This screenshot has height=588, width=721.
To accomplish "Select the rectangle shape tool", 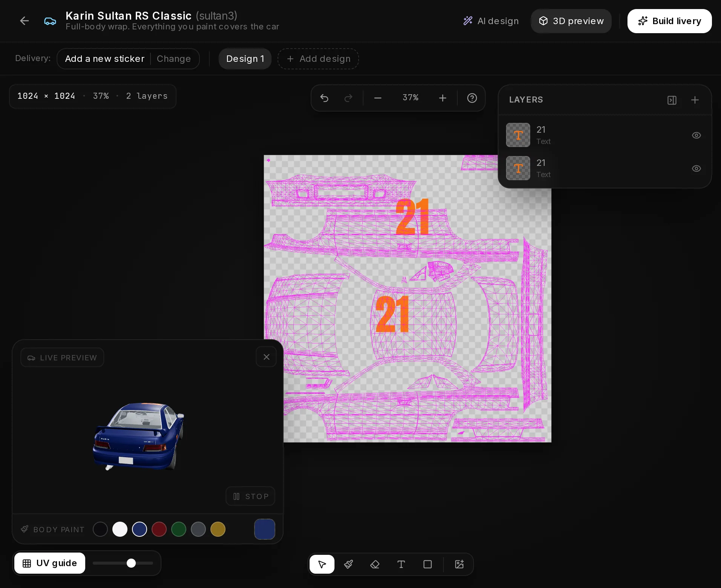I will [x=428, y=564].
